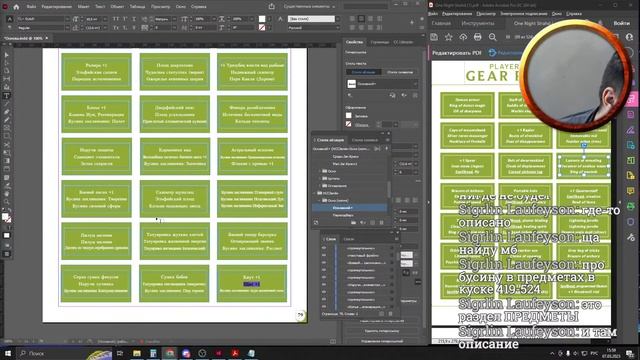The width and height of the screenshot is (640, 360).
Task: Open Windows Start menu
Action: (x=8, y=353)
